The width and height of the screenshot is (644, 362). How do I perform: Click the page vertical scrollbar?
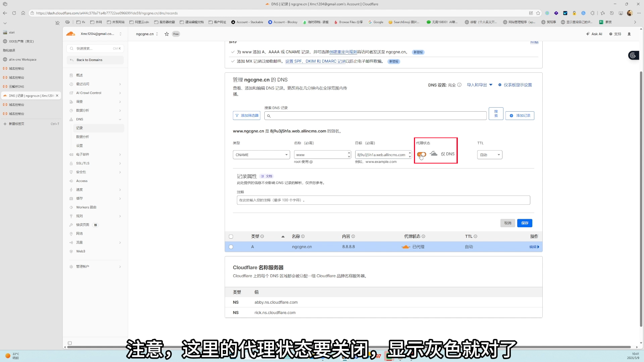pyautogui.click(x=641, y=199)
